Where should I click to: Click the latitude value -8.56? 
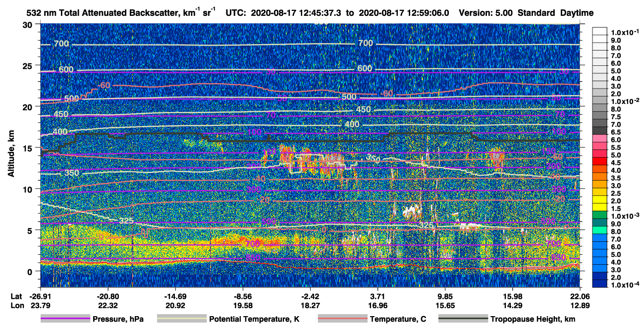[x=242, y=296]
